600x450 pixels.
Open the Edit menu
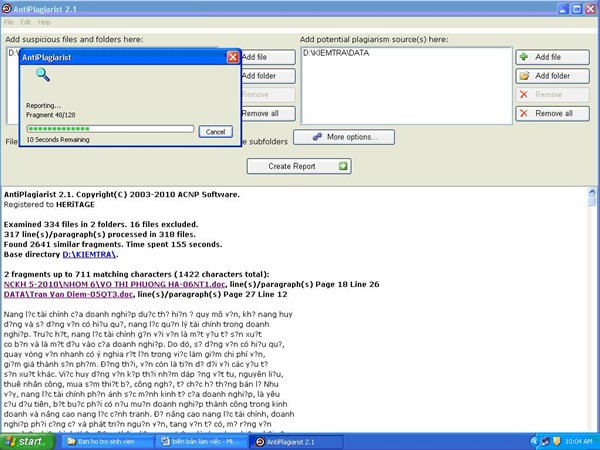coord(27,21)
